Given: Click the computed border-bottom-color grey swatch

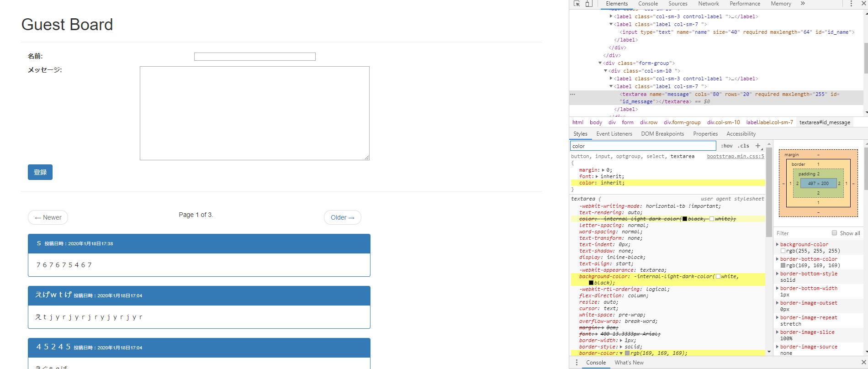Looking at the screenshot, I should (x=783, y=265).
